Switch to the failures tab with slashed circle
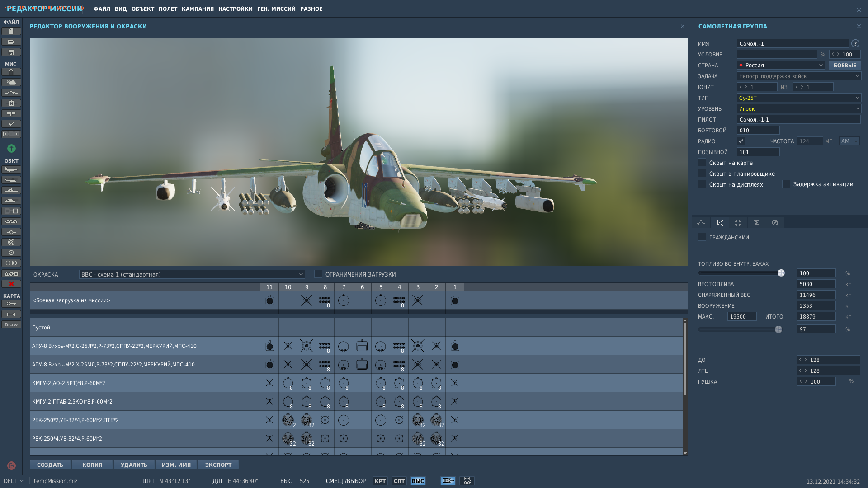 pos(775,222)
